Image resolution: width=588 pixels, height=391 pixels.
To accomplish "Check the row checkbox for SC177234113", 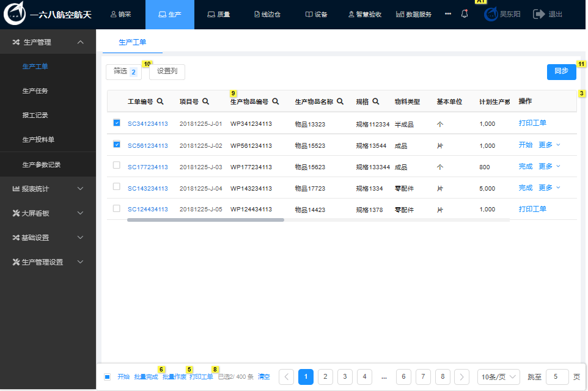I will (x=117, y=165).
